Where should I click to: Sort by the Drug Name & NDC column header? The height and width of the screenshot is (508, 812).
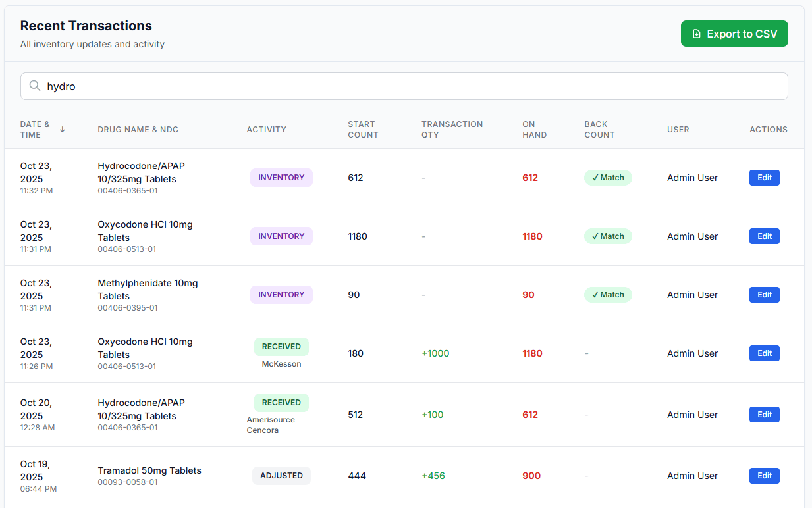(138, 129)
